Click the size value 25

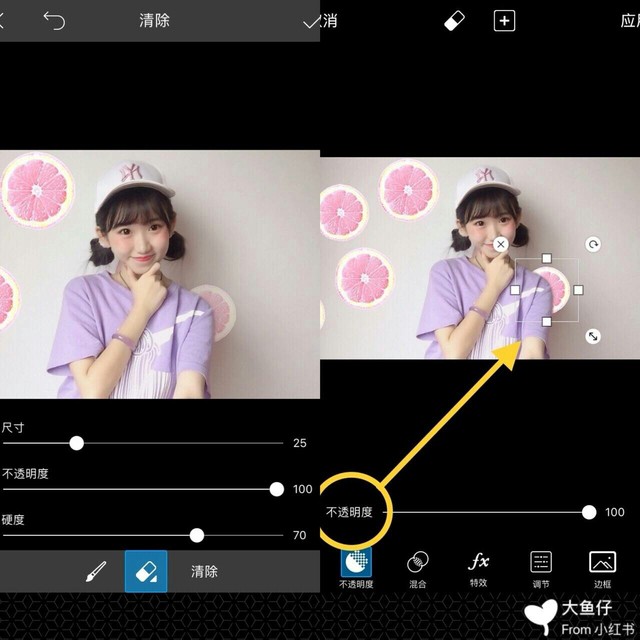coord(300,443)
